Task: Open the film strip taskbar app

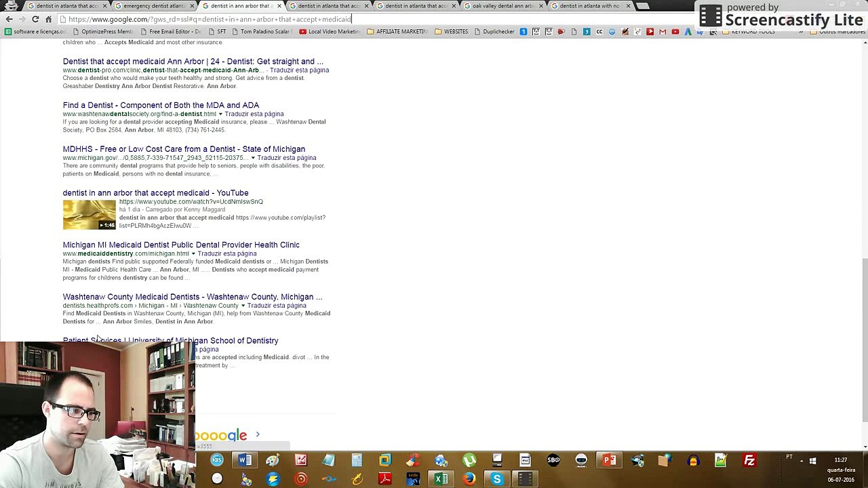Action: [x=525, y=479]
